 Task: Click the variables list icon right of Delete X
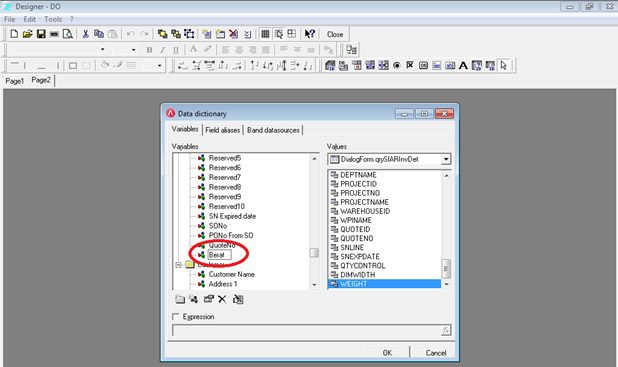(238, 300)
